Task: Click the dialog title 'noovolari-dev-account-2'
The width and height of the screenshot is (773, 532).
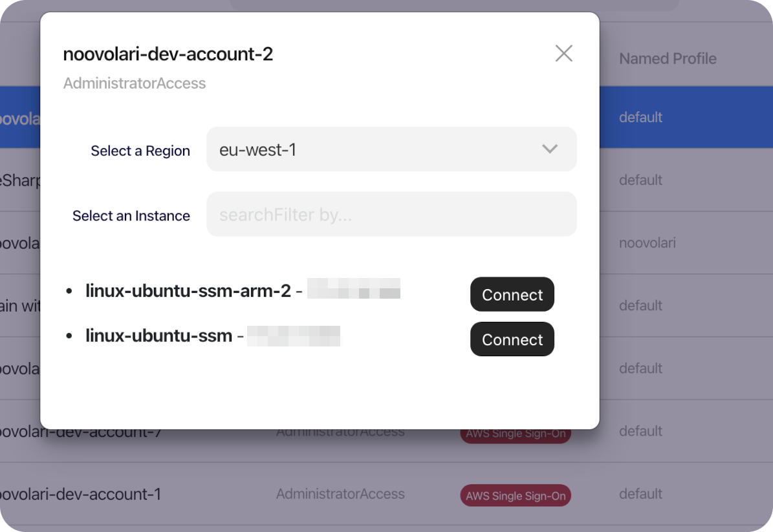Action: pos(168,54)
